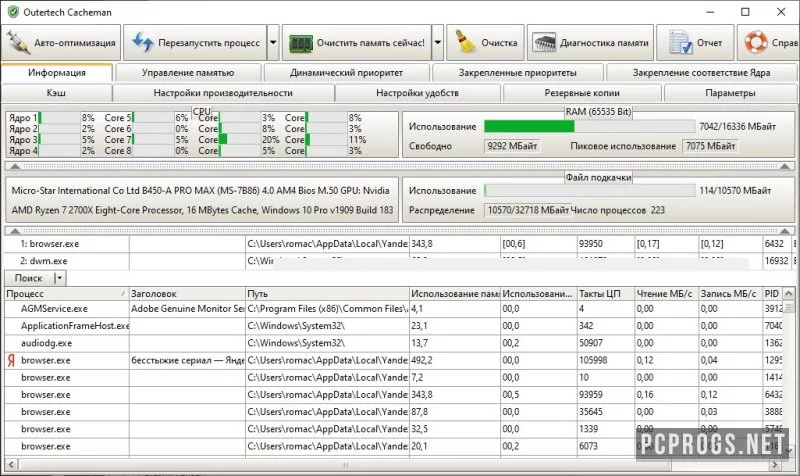
Task: Click the Отчет document icon
Action: point(681,43)
